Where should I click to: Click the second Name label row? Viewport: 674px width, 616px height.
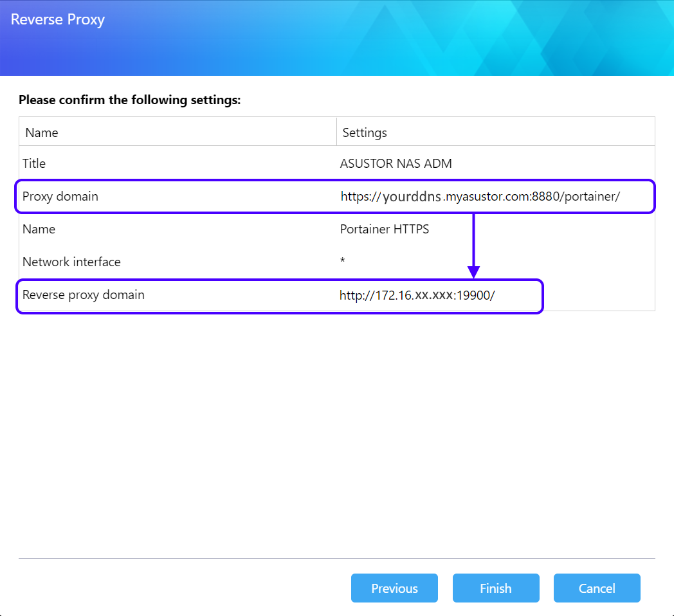pos(39,229)
